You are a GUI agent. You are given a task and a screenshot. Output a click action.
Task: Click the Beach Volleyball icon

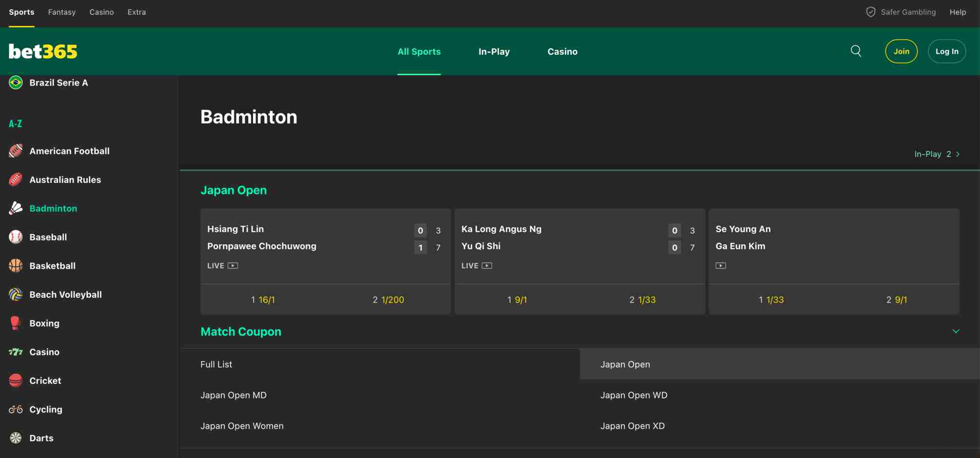(16, 295)
